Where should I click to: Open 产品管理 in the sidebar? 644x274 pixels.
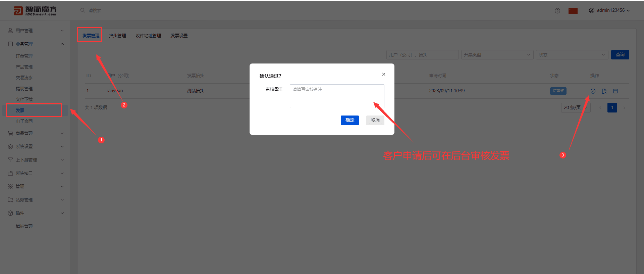pos(24,67)
